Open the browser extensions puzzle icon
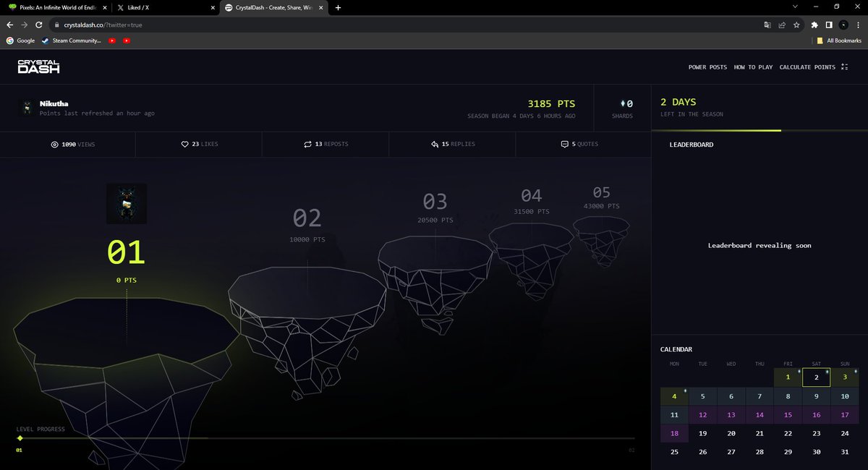 click(x=814, y=24)
